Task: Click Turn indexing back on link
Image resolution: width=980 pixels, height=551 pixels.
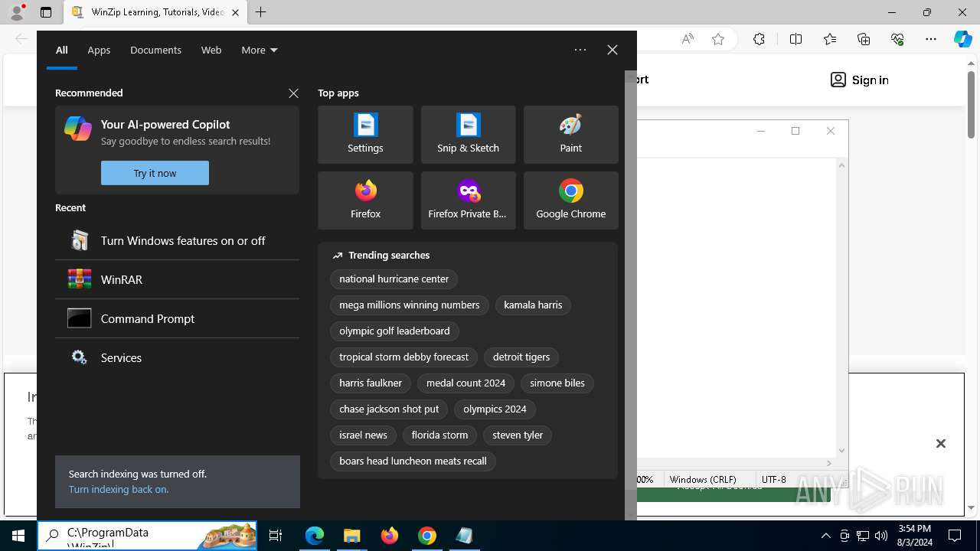Action: [x=119, y=489]
